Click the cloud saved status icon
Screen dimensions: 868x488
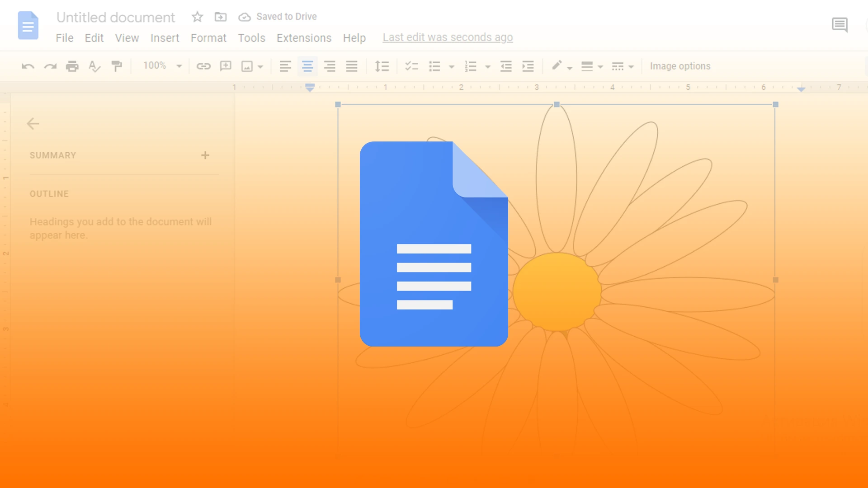[x=245, y=17]
